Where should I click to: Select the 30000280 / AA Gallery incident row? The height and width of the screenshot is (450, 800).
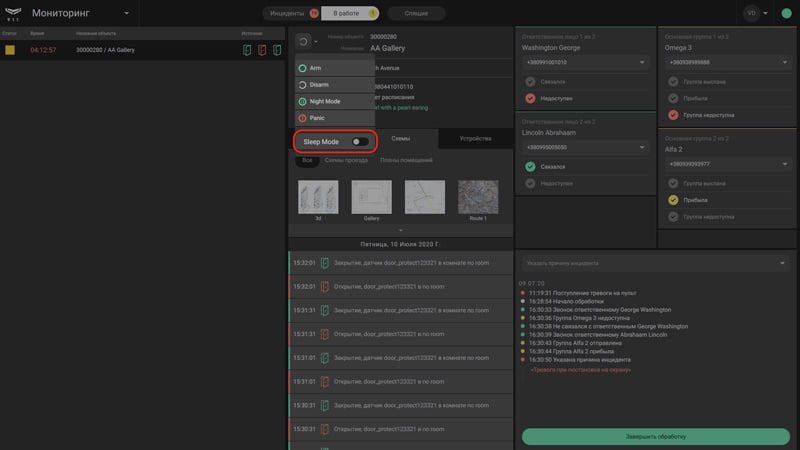pyautogui.click(x=142, y=50)
